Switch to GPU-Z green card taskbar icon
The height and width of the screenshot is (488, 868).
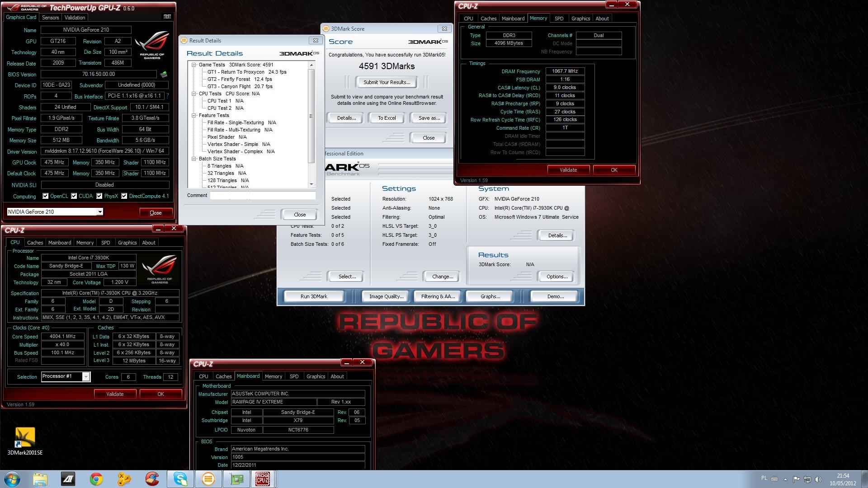pos(236,479)
